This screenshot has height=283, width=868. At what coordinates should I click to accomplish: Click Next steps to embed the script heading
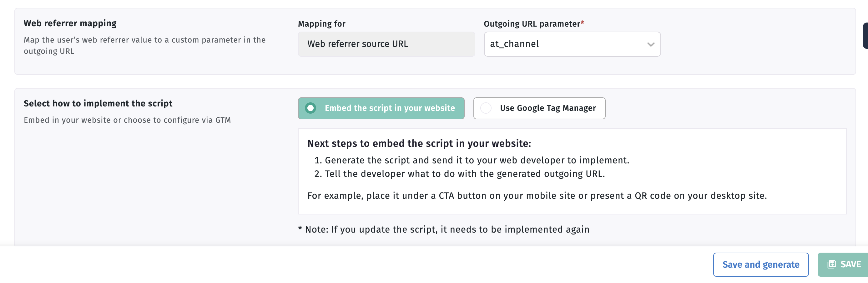[419, 143]
